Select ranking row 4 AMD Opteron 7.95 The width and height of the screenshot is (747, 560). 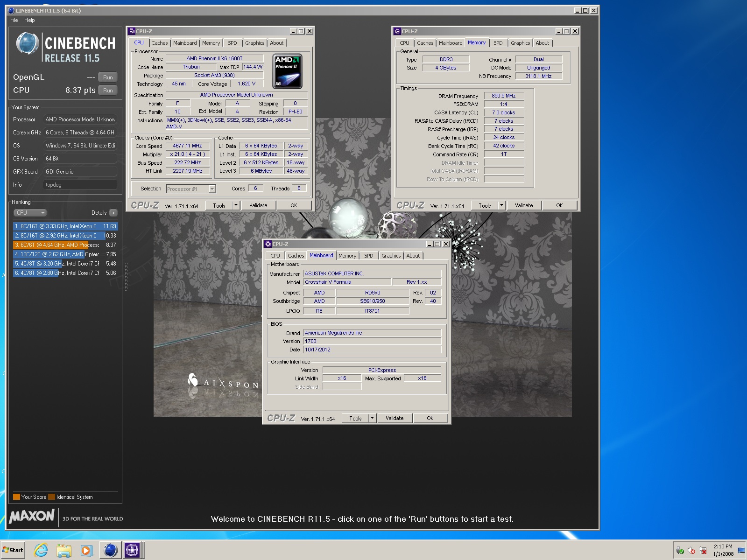(65, 254)
